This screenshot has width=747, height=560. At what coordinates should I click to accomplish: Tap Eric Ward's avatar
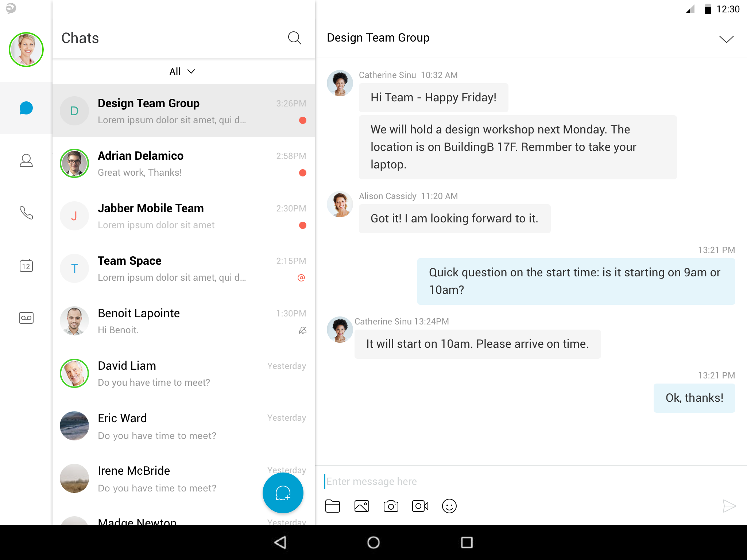(74, 426)
